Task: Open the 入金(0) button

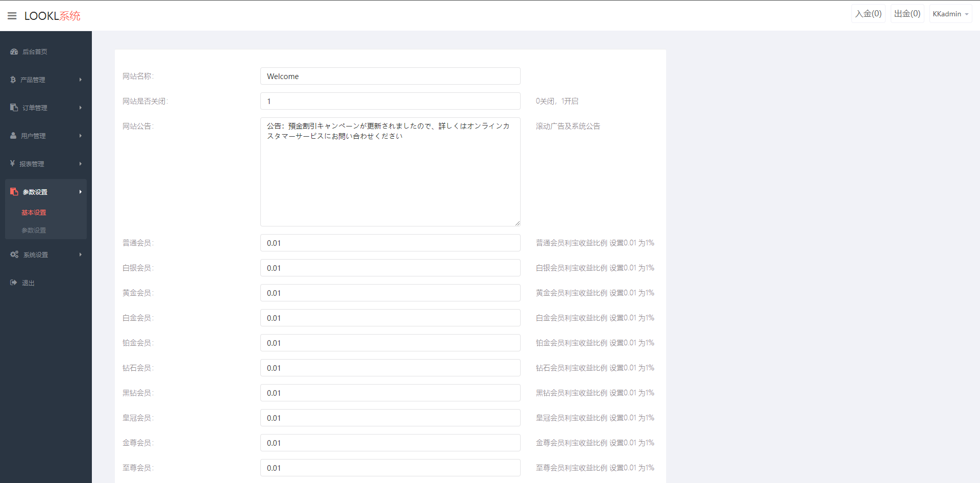Action: click(x=868, y=13)
